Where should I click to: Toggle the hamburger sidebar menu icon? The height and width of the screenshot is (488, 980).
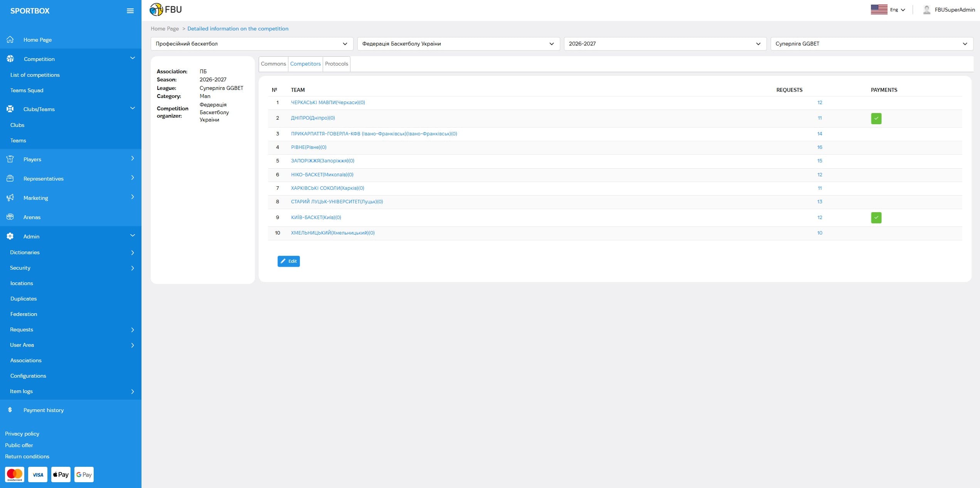(130, 11)
